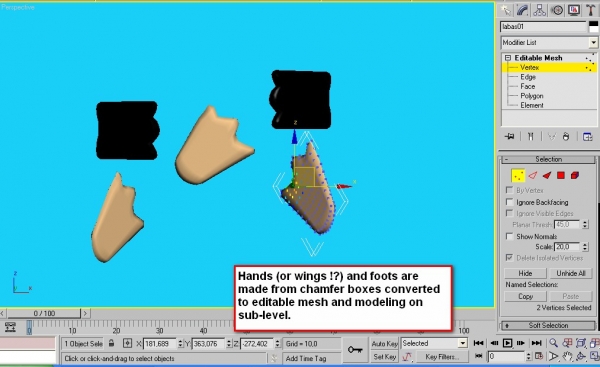Screen dimensions: 600x367
Task: Open Configure Modifier Sets icon
Action: (x=587, y=137)
